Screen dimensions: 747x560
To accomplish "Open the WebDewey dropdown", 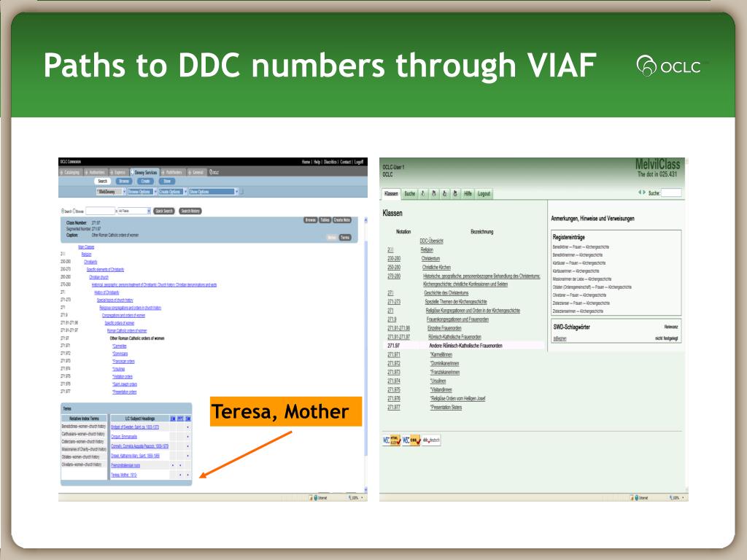I will point(111,192).
